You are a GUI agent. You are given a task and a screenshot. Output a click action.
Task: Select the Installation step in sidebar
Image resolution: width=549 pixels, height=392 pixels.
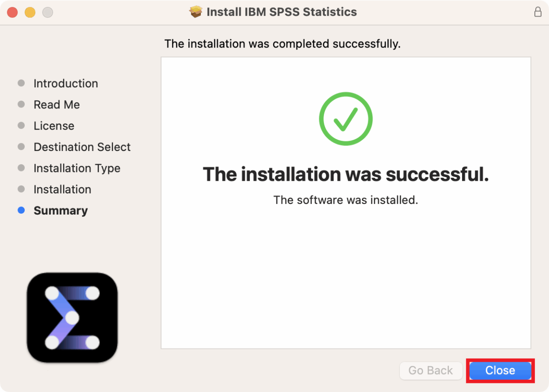62,189
